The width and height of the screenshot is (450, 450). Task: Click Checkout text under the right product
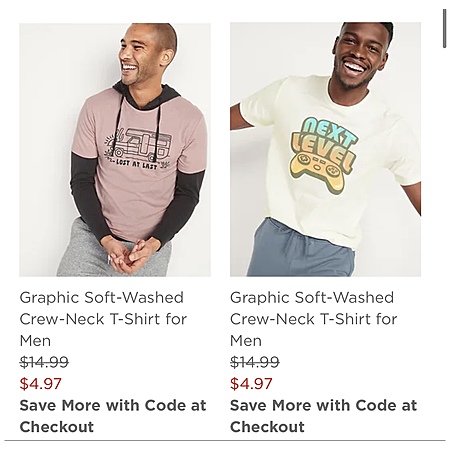267,427
